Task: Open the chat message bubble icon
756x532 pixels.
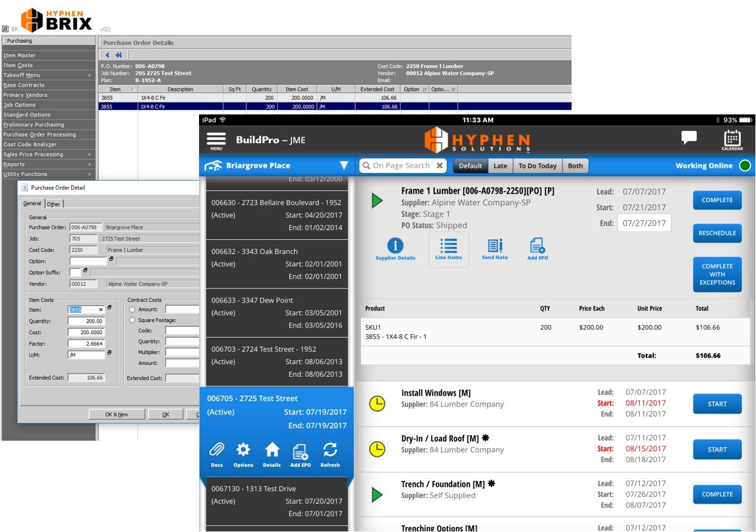Action: (689, 138)
